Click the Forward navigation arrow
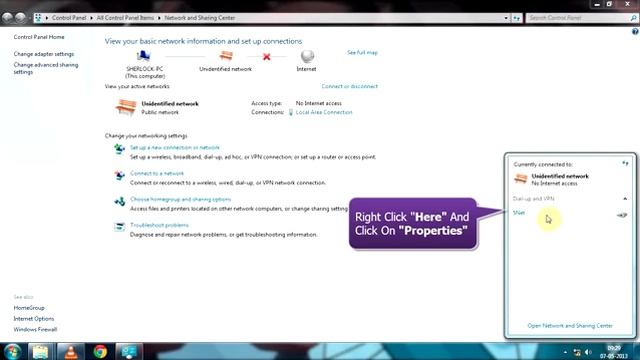 20,18
